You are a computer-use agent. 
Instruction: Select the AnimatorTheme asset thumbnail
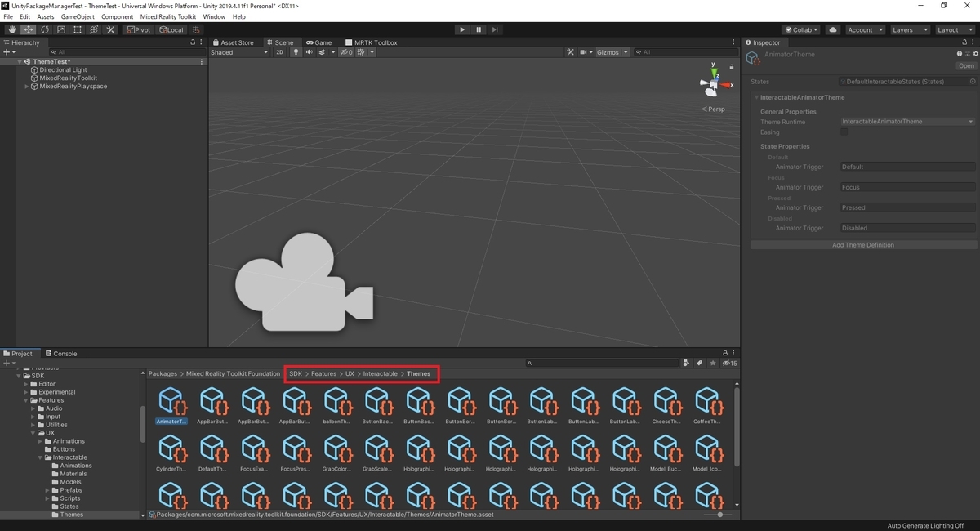(171, 406)
